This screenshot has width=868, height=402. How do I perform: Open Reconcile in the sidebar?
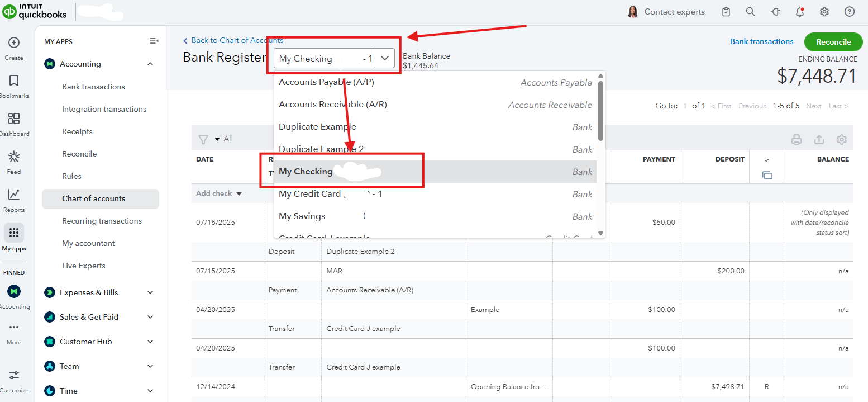point(79,154)
